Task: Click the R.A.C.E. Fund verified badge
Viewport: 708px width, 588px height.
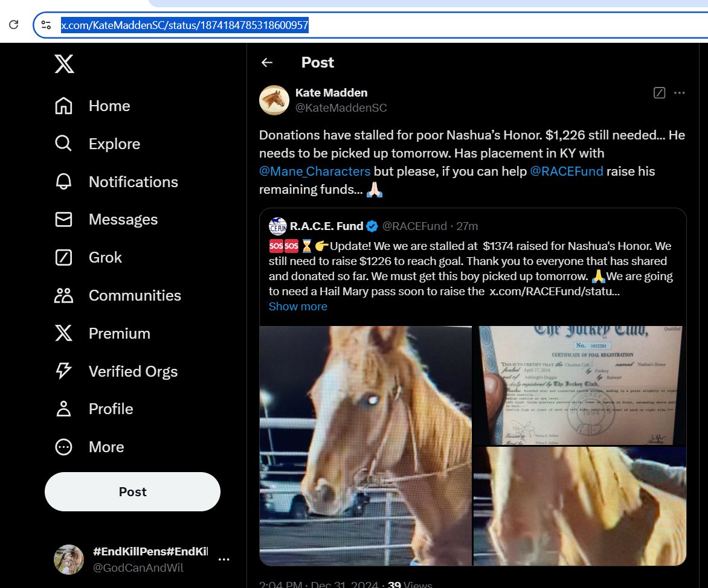Action: (372, 226)
